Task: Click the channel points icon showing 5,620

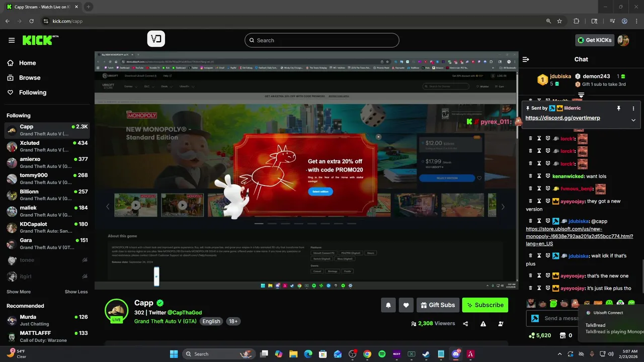Action: click(532, 335)
